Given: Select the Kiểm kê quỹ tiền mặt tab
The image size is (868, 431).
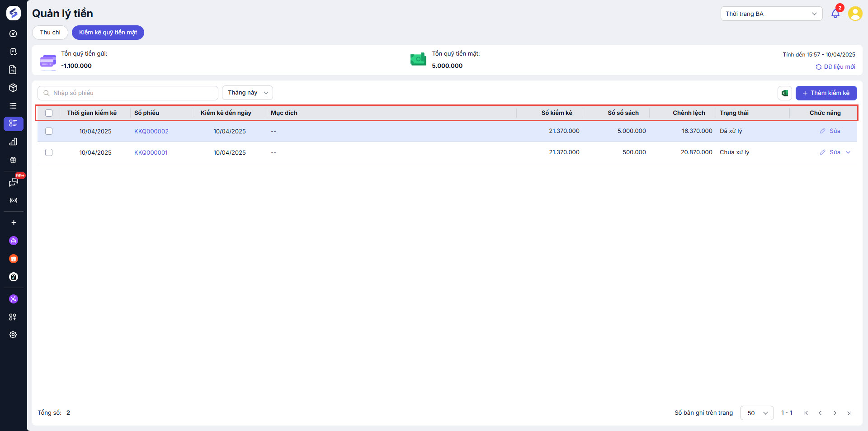Looking at the screenshot, I should [108, 33].
